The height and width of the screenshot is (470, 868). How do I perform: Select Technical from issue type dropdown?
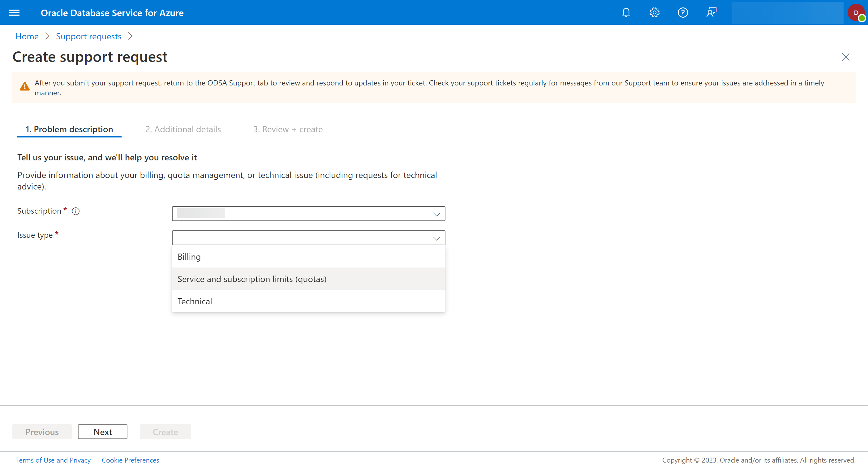(194, 300)
